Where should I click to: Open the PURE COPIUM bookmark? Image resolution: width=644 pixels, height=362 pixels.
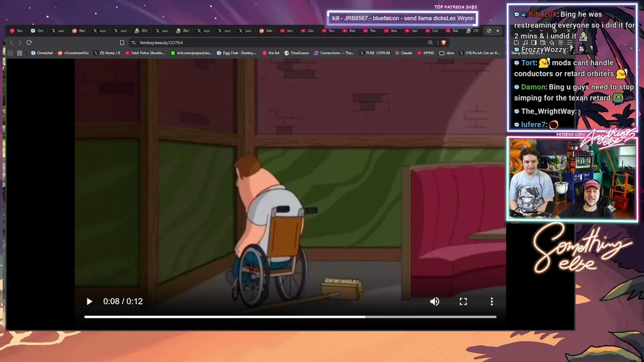375,53
